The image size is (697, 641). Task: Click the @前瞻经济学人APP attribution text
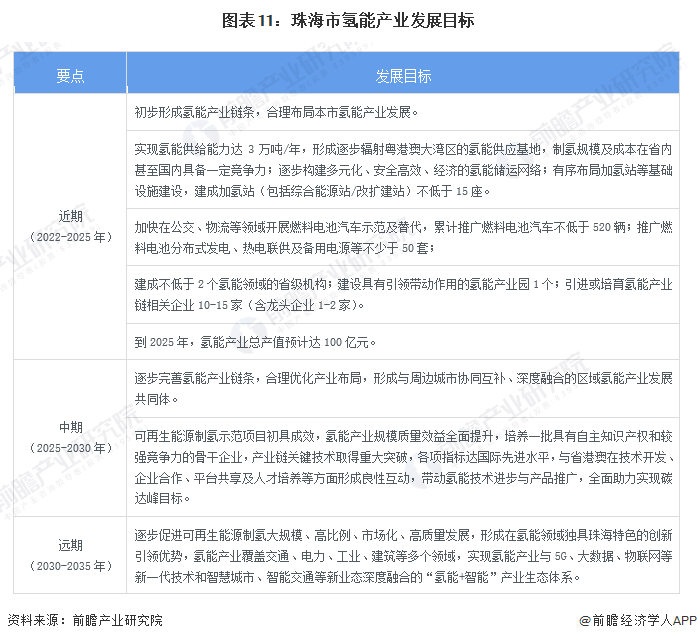pyautogui.click(x=629, y=622)
